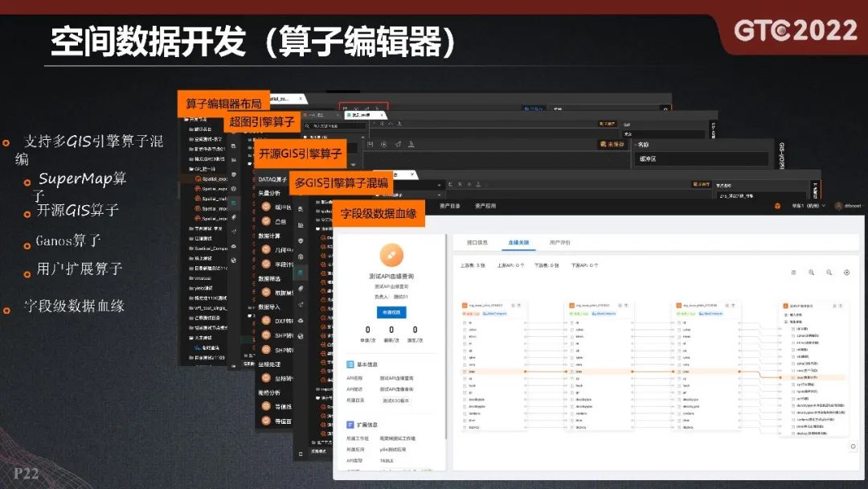The height and width of the screenshot is (489, 868).
Task: Expand the 矢量分析 operator category
Action: click(269, 193)
